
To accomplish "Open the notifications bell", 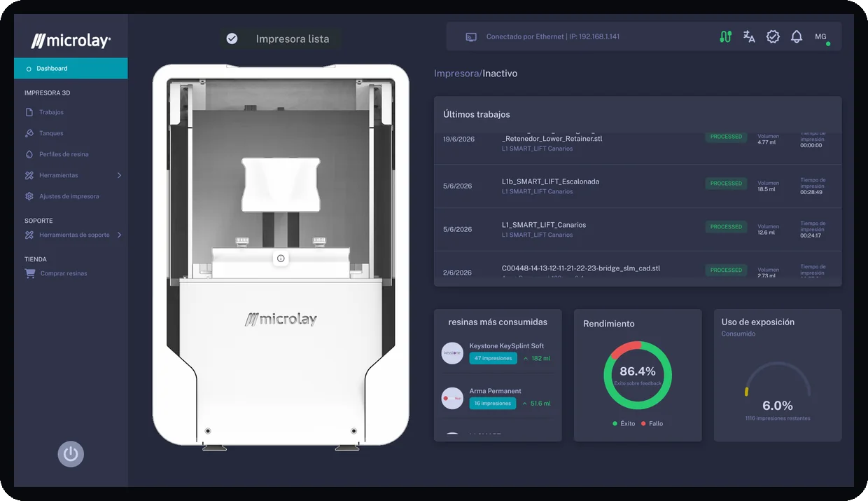I will [x=797, y=37].
